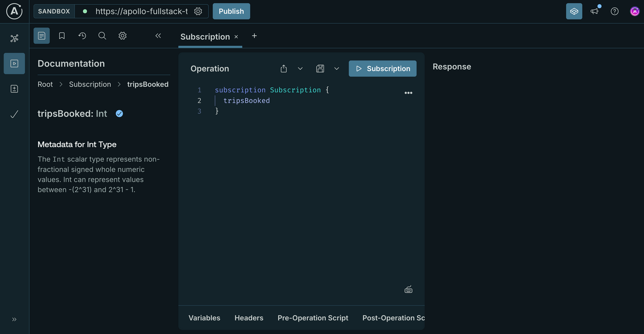Run the Subscription operation
The image size is (644, 334).
pyautogui.click(x=382, y=68)
